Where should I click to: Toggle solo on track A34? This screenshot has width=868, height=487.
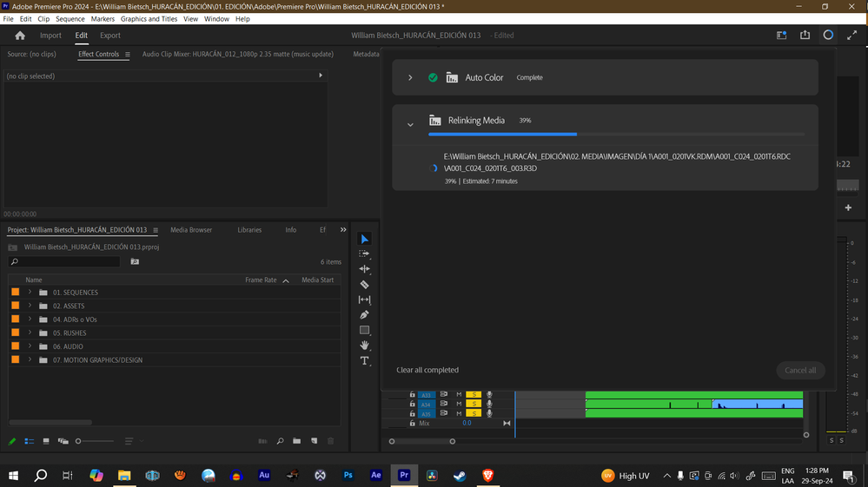tap(474, 404)
